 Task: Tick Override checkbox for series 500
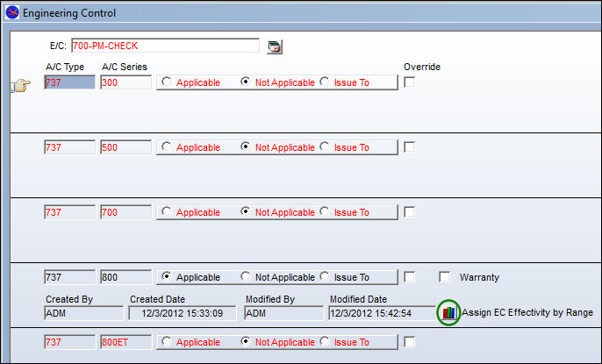(409, 146)
